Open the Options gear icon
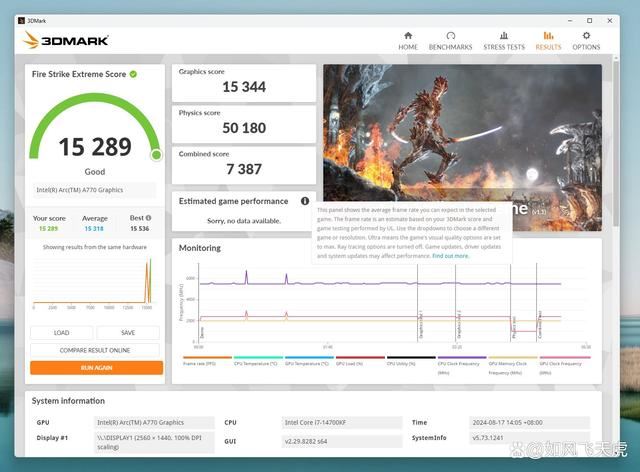The image size is (640, 472). (x=586, y=36)
